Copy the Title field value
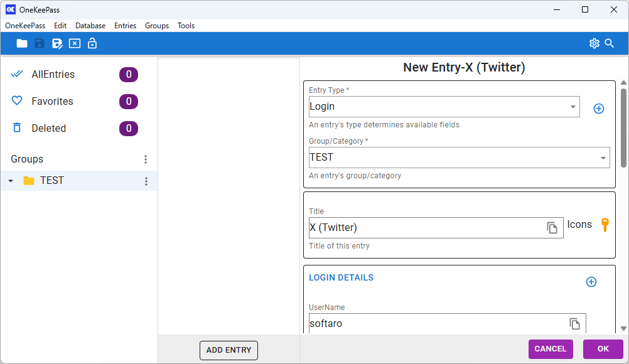The height and width of the screenshot is (364, 629). point(552,228)
